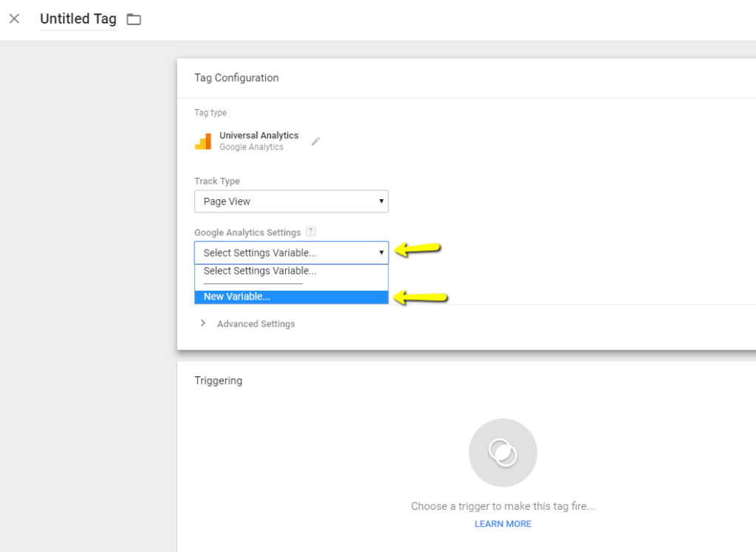Click the Triggering section header
Image resolution: width=756 pixels, height=552 pixels.
tap(220, 380)
